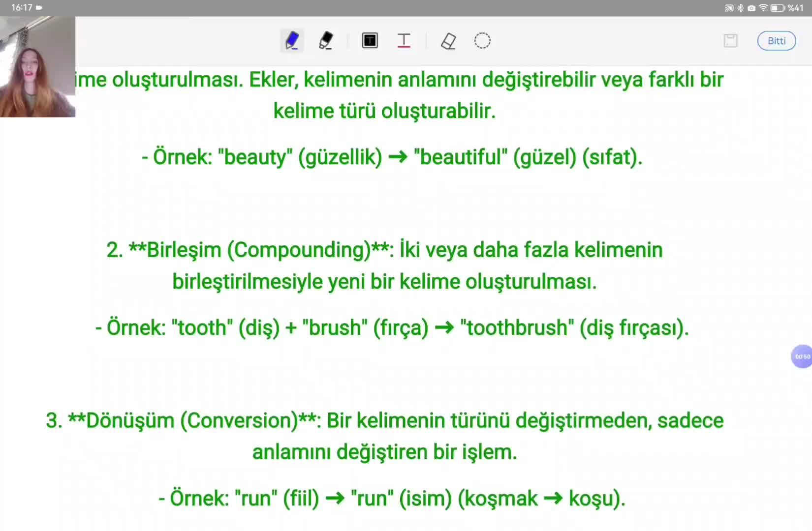This screenshot has height=531, width=812.
Task: Tap the battery icon in status bar
Action: coord(778,8)
